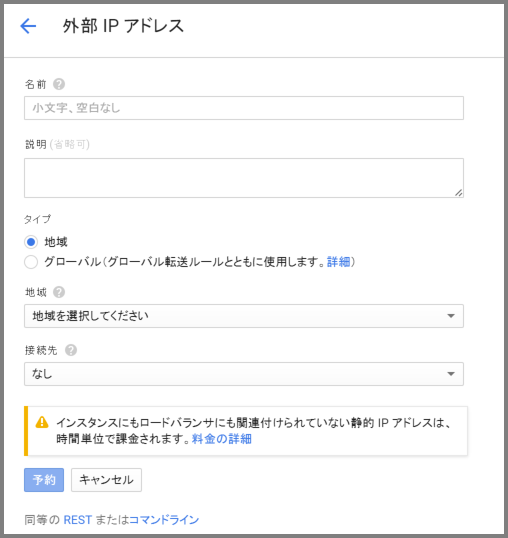Viewport: 508px width, 538px height.
Task: Select the グローバル radio button
Action: [31, 262]
